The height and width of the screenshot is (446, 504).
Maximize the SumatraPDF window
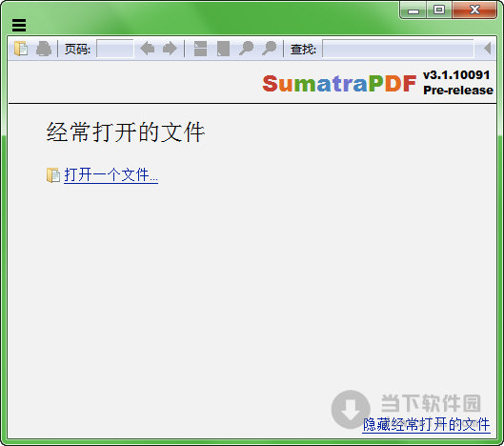(439, 10)
